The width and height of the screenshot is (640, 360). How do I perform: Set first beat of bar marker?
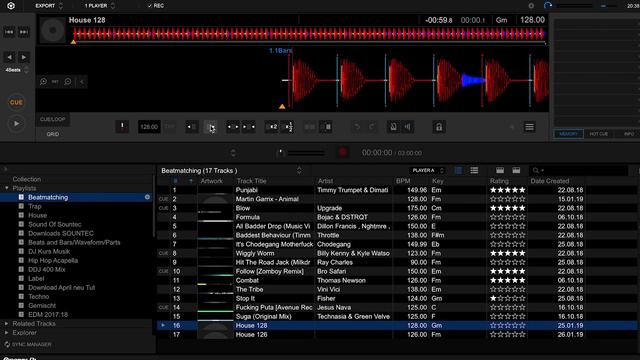pyautogui.click(x=122, y=127)
